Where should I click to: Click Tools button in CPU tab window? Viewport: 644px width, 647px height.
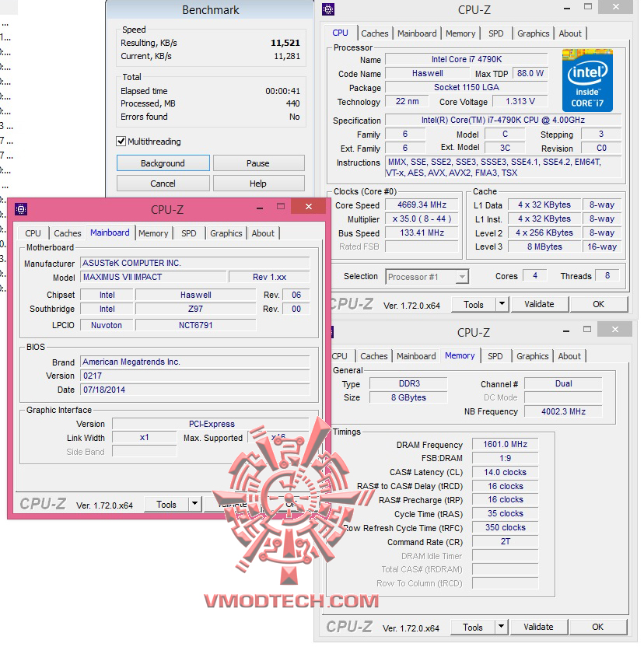(473, 304)
